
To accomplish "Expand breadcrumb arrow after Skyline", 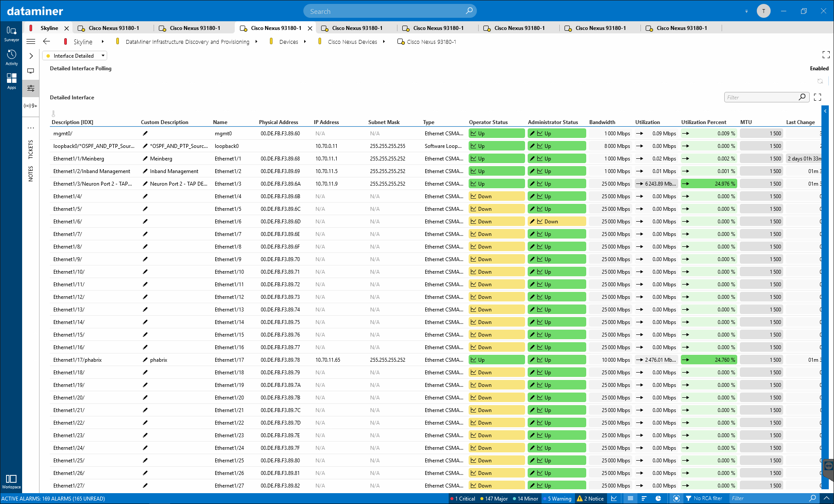I will 102,42.
